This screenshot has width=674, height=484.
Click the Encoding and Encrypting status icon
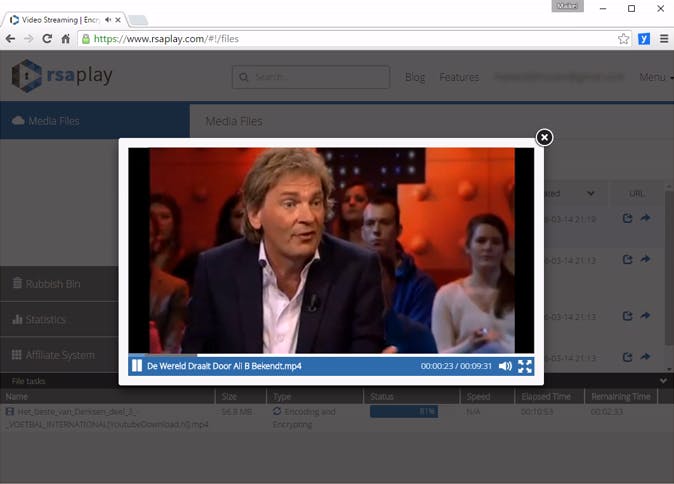pyautogui.click(x=277, y=411)
